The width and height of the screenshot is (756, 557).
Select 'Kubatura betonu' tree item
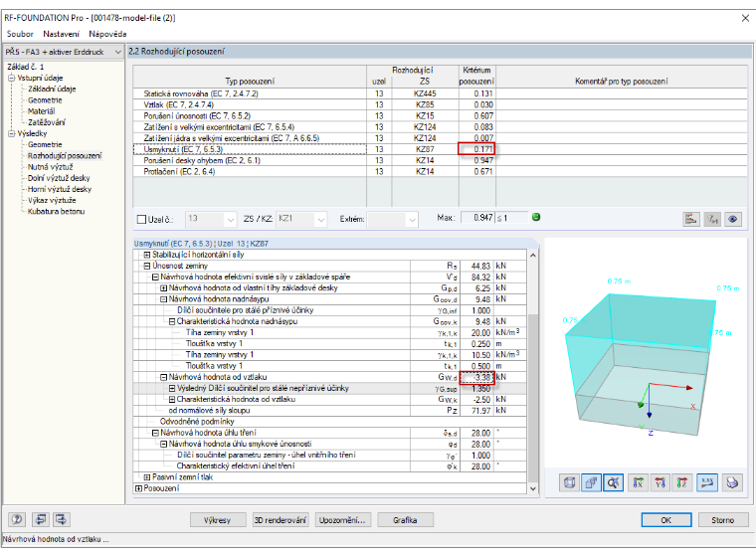pos(56,211)
